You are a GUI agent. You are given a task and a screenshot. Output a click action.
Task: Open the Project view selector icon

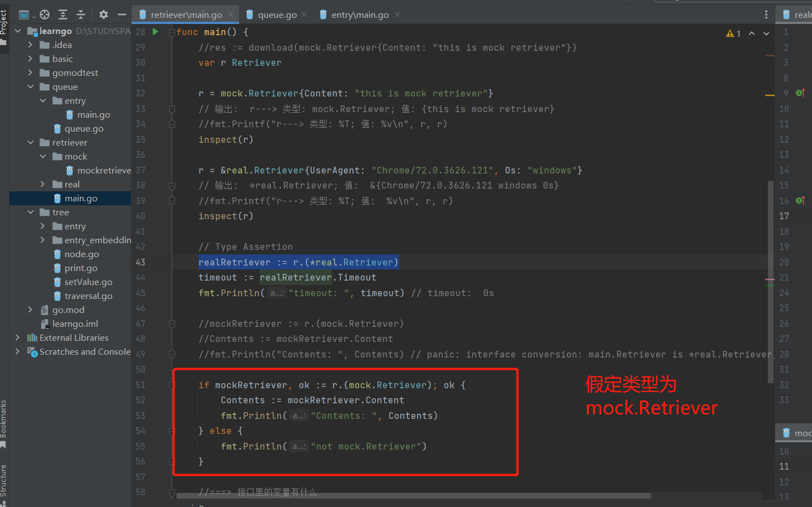click(24, 15)
